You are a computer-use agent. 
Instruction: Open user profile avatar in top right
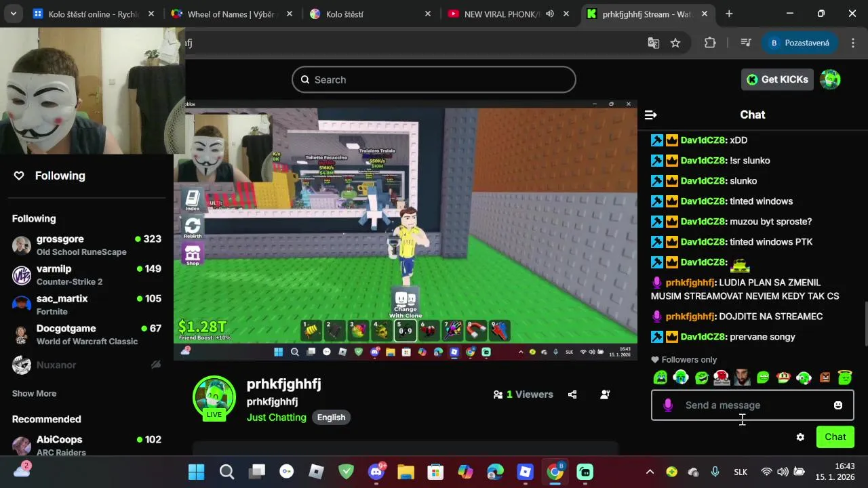pyautogui.click(x=830, y=79)
